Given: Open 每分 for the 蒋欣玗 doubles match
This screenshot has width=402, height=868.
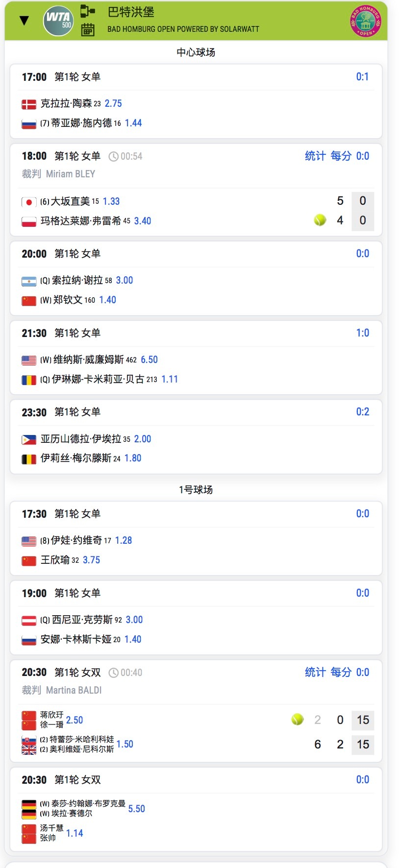Looking at the screenshot, I should 341,672.
